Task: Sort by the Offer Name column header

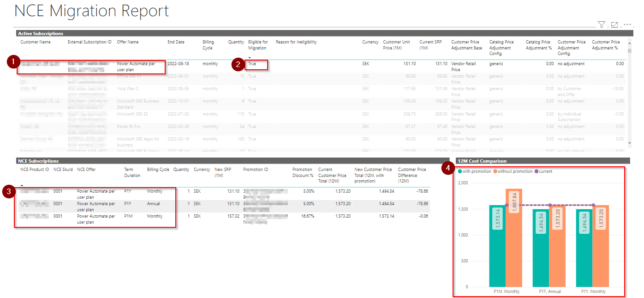Action: (128, 42)
